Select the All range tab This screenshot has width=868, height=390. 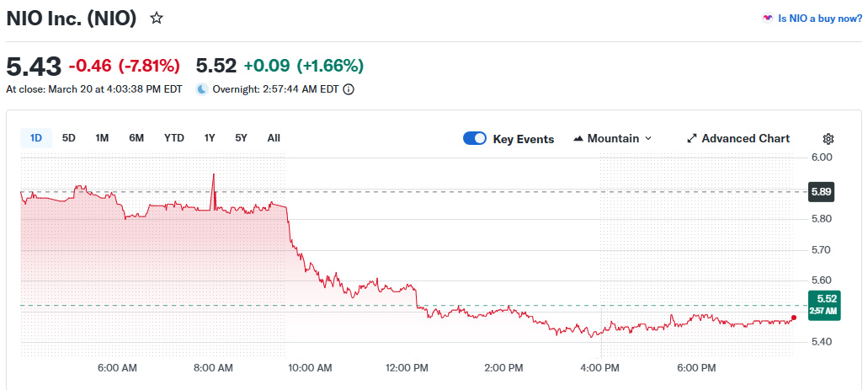click(274, 138)
